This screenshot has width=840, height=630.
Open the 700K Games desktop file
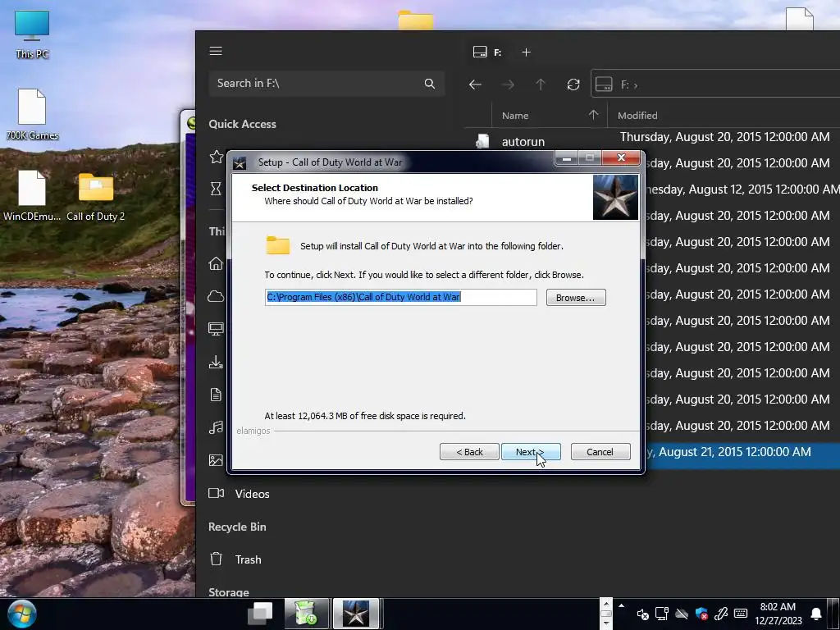[32, 115]
